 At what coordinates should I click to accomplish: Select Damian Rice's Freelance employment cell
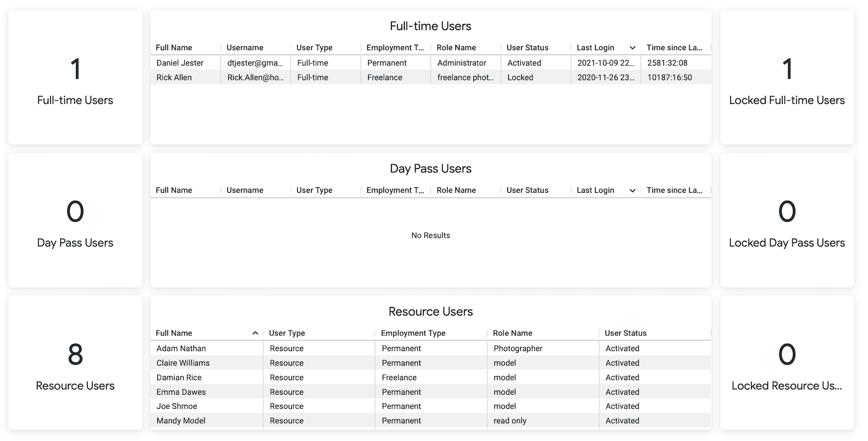tap(431, 377)
